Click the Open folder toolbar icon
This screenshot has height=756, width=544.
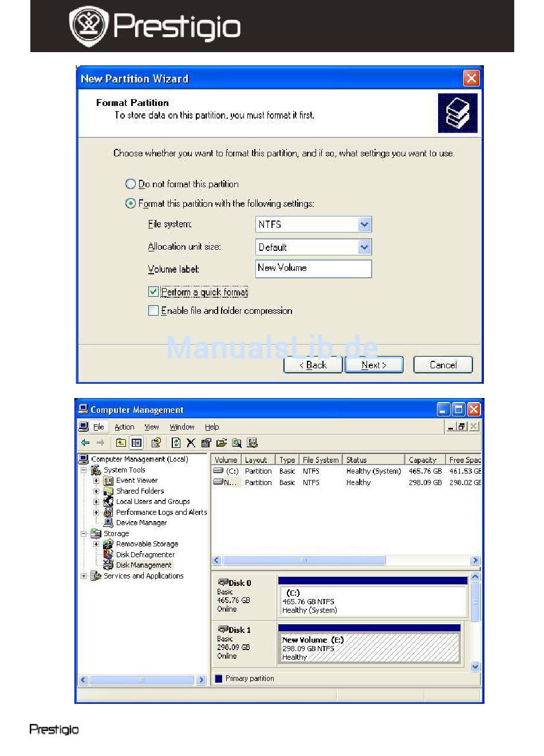click(222, 443)
